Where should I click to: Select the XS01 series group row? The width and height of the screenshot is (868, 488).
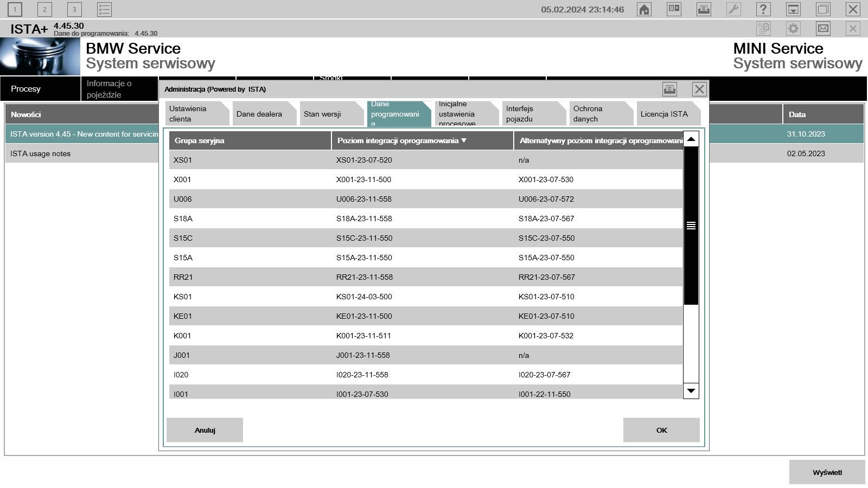(x=426, y=160)
